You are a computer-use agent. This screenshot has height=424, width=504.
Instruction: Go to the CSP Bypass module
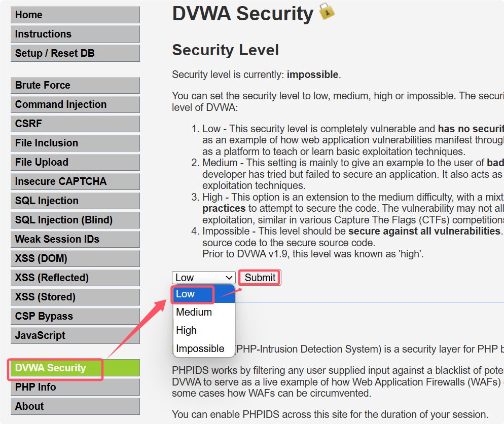tap(75, 317)
